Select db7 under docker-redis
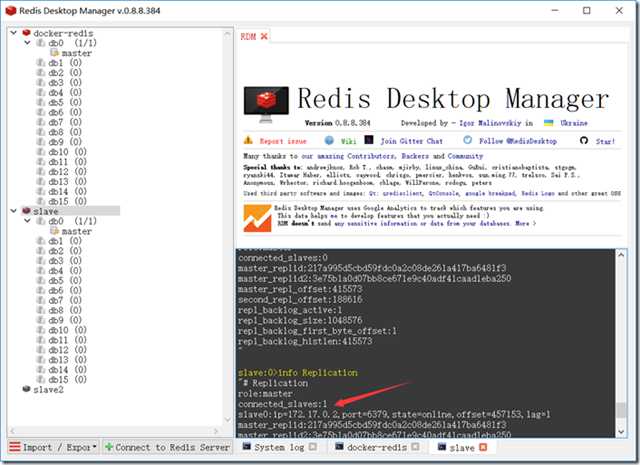Screen dimensions: 640x465 tap(64, 122)
